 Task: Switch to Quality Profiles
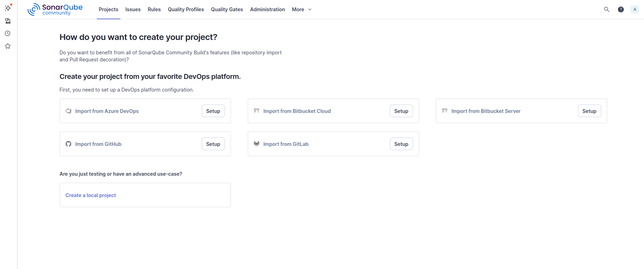(186, 9)
